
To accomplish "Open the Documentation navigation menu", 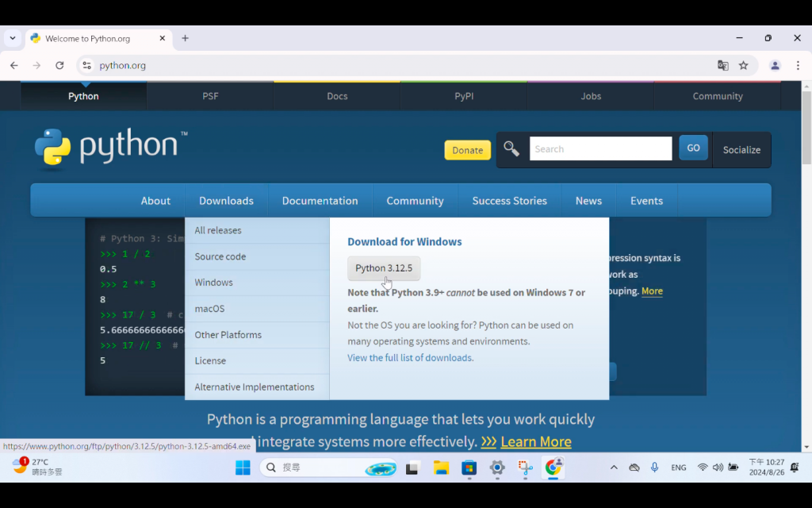I will 320,201.
